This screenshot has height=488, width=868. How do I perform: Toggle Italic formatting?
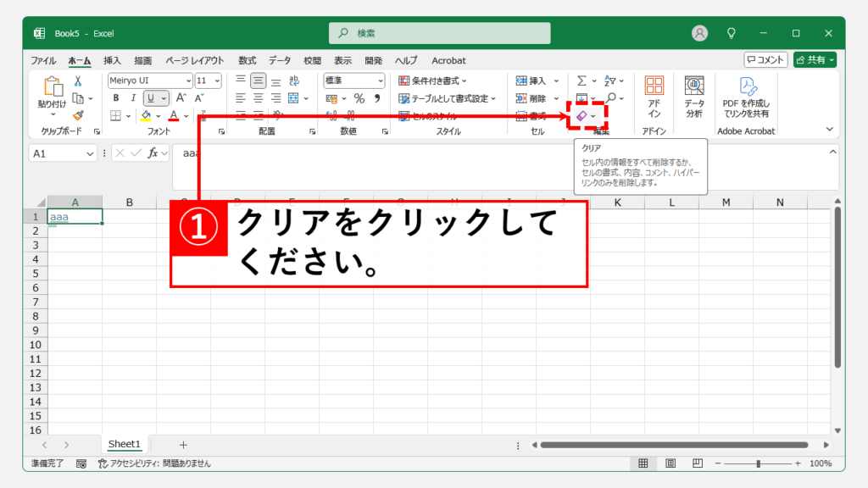[133, 98]
